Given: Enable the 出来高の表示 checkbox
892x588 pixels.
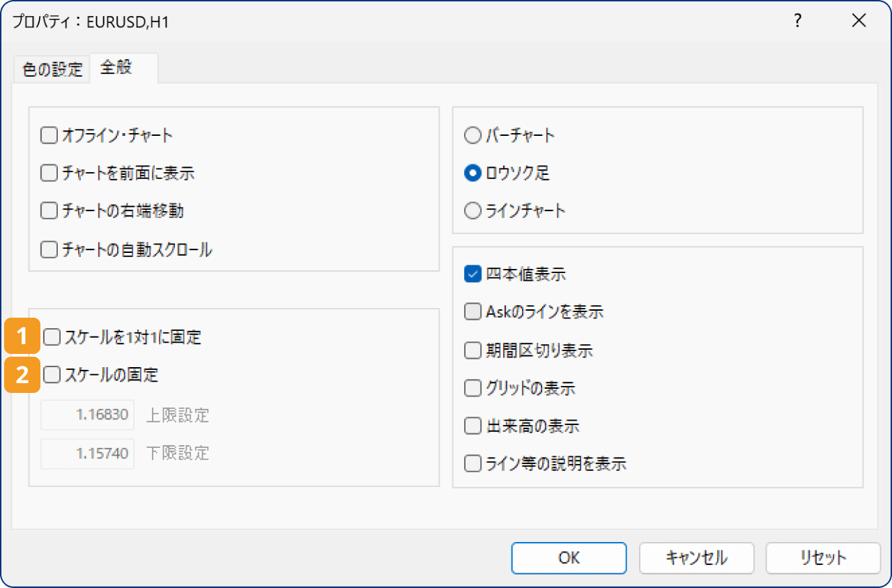Looking at the screenshot, I should [x=472, y=426].
